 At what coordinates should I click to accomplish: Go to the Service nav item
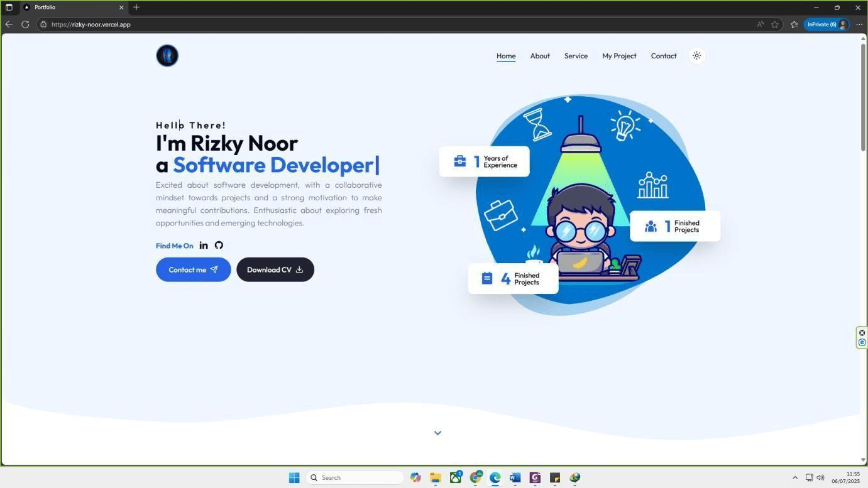point(576,56)
